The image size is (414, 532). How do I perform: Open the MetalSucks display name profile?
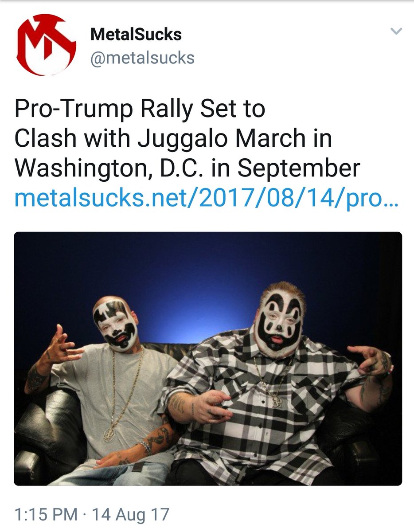(x=136, y=35)
